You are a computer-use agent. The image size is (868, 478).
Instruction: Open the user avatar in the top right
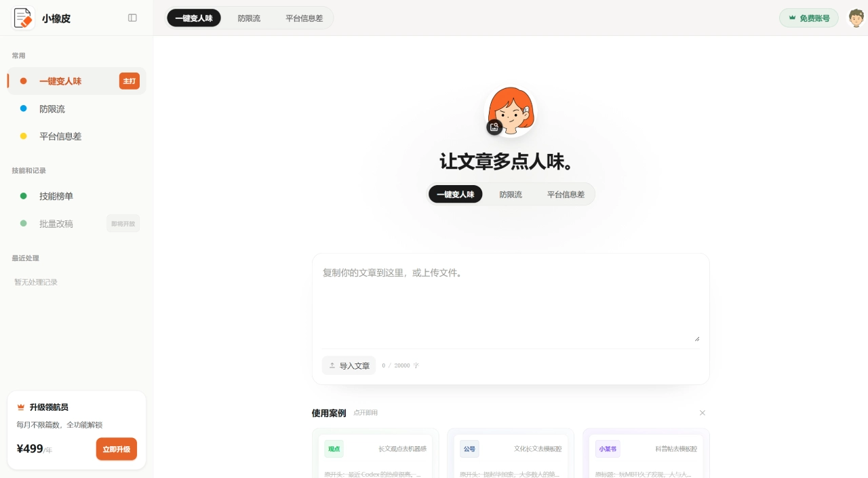856,18
